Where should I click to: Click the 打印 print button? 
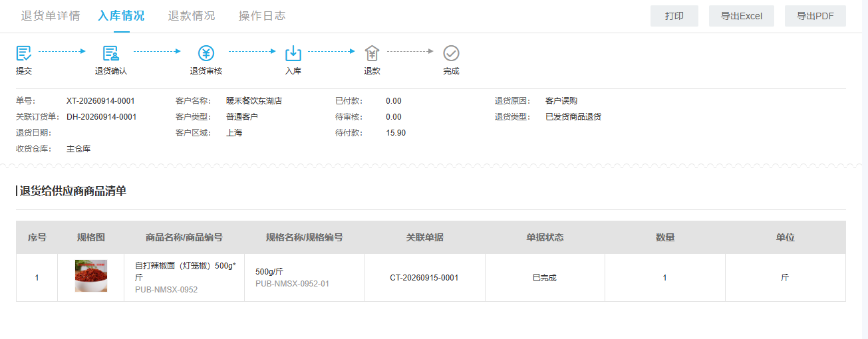coord(674,16)
